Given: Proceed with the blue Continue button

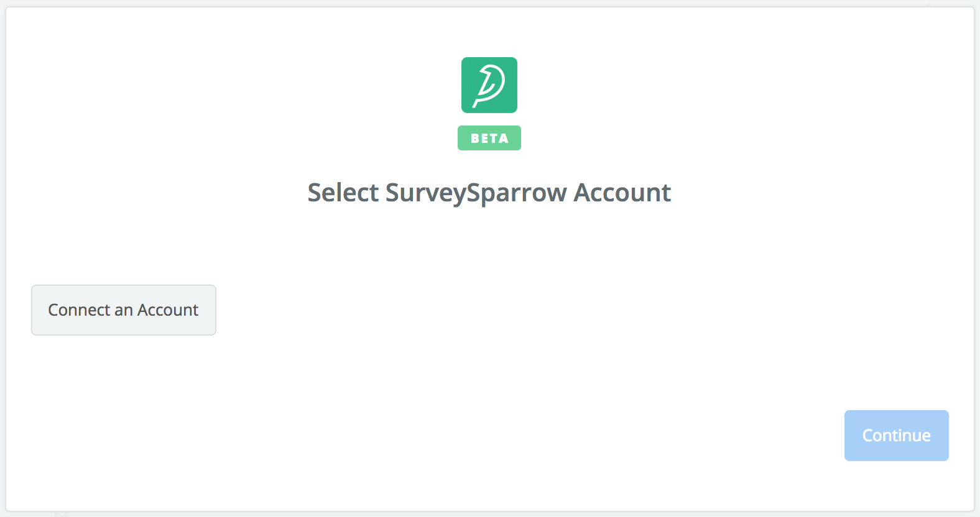Looking at the screenshot, I should (x=896, y=436).
